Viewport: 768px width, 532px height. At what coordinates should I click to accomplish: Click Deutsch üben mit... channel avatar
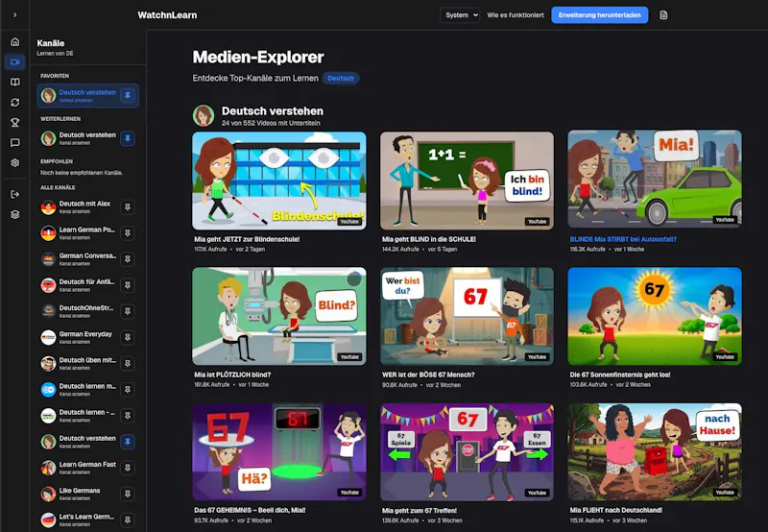click(x=48, y=363)
